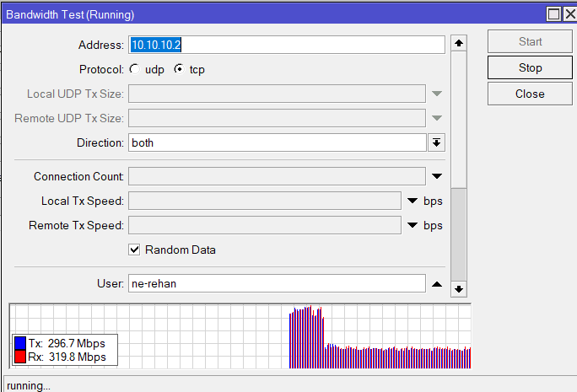Click the blue Tx legend swatch
This screenshot has height=392, width=577.
coord(20,343)
